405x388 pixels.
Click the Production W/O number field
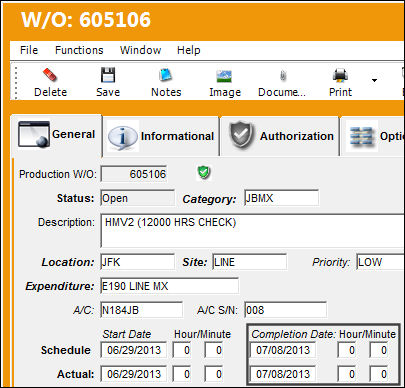(134, 174)
